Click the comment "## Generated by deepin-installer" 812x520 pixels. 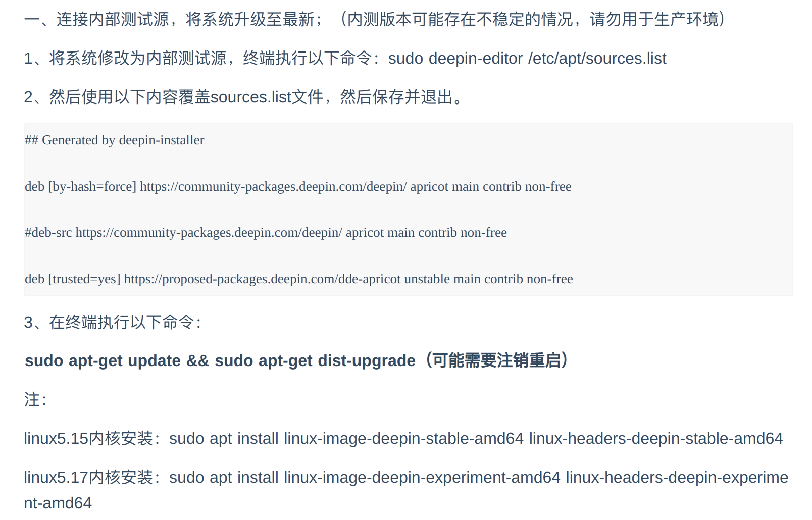[x=115, y=140]
